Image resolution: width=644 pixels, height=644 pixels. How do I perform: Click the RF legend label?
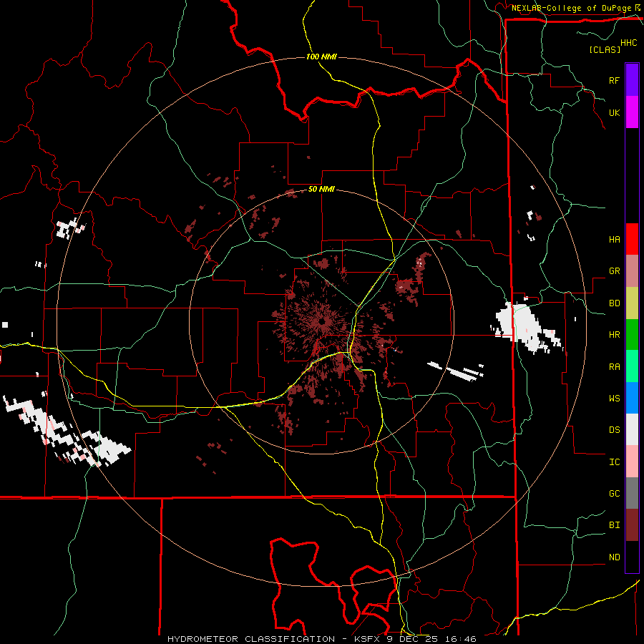tap(614, 80)
